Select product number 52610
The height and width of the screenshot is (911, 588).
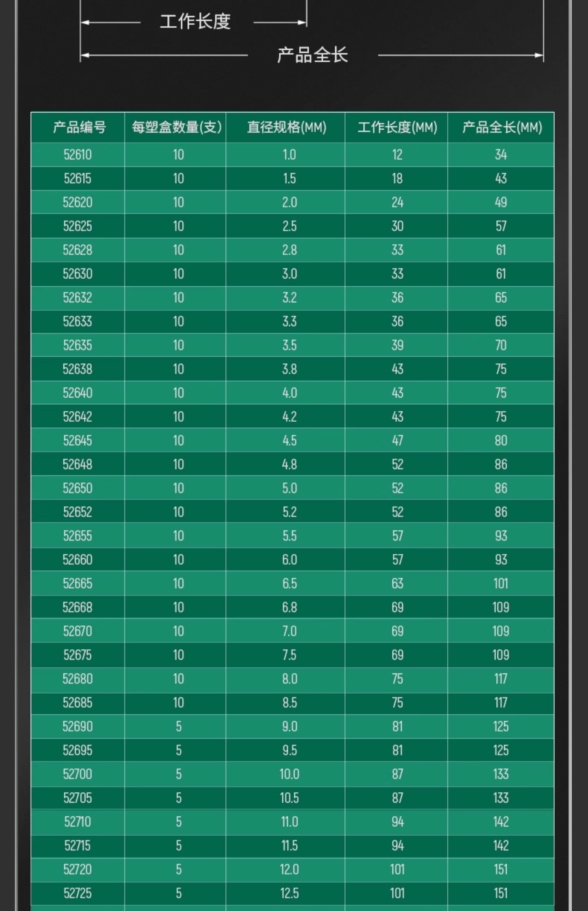tap(78, 155)
